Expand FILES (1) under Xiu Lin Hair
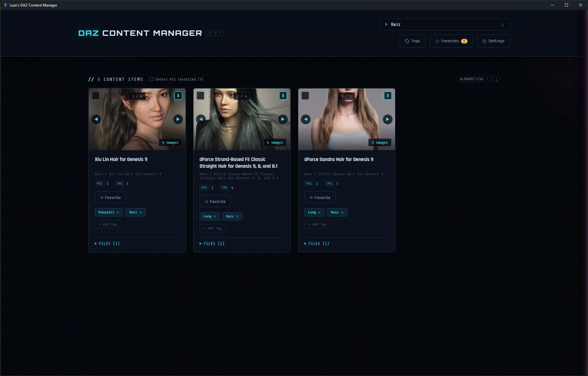Viewport: 588px width, 376px height. pyautogui.click(x=107, y=244)
